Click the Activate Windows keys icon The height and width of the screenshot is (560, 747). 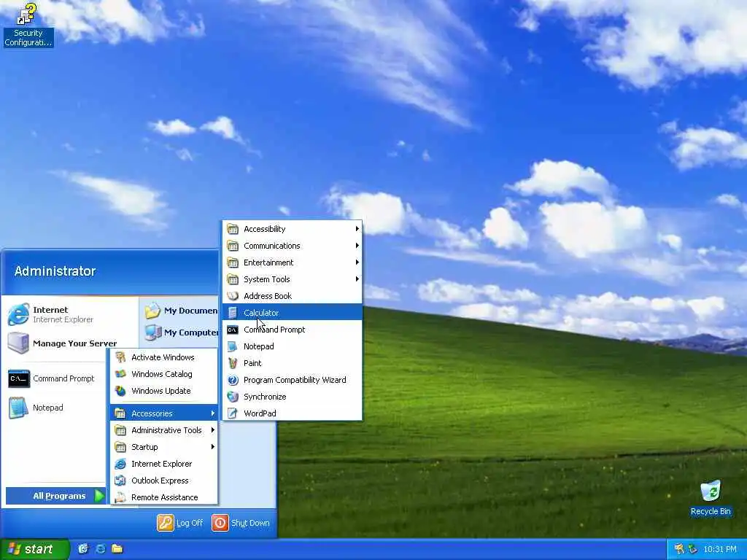coord(120,357)
